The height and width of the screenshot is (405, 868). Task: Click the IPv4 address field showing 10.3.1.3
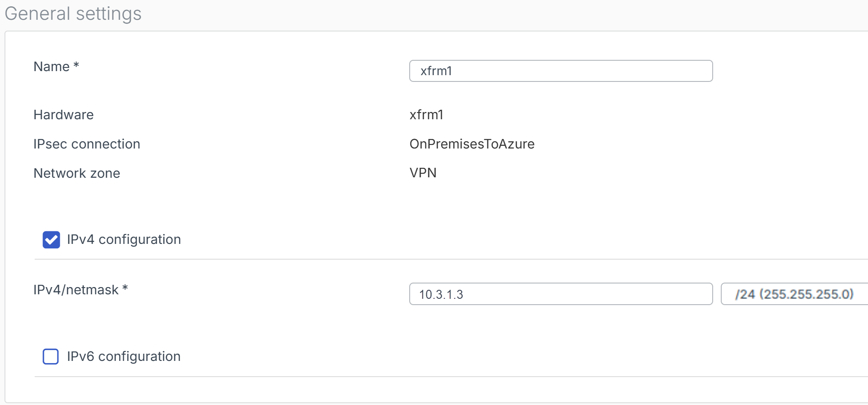(561, 294)
